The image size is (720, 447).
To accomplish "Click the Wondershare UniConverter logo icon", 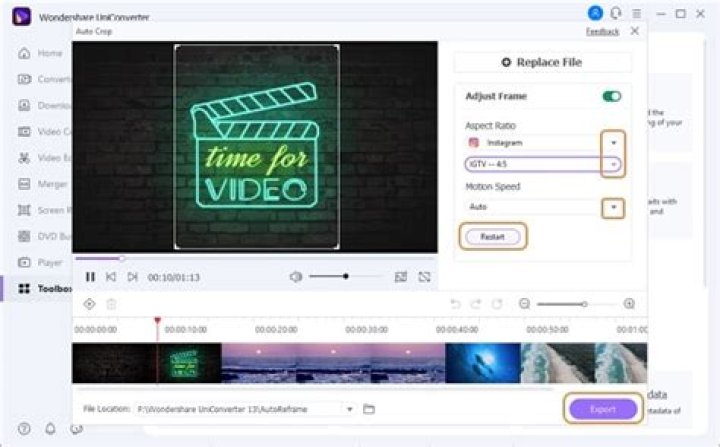I will (21, 17).
